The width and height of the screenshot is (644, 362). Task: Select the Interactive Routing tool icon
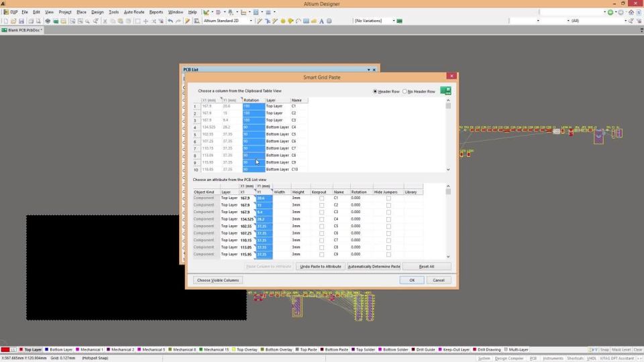[260, 21]
